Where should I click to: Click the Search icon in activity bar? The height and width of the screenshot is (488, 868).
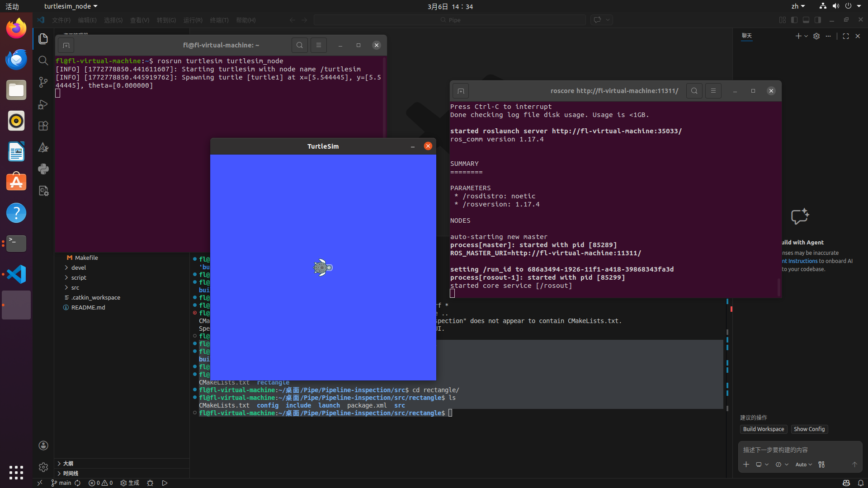tap(43, 61)
